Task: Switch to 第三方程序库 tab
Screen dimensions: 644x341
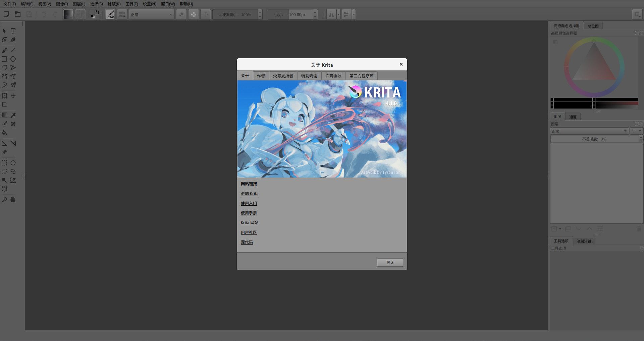Action: click(362, 76)
